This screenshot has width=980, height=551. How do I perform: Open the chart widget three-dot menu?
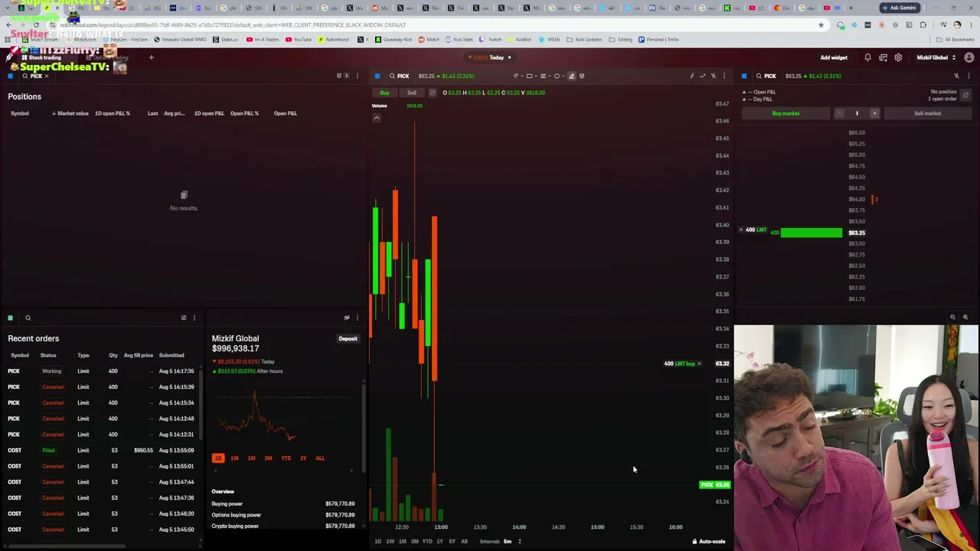pos(724,76)
